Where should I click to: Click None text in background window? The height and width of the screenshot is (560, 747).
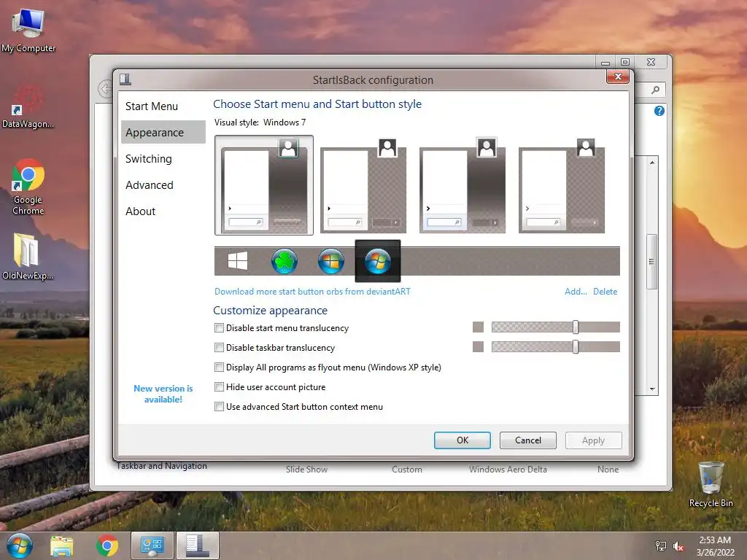tap(608, 469)
